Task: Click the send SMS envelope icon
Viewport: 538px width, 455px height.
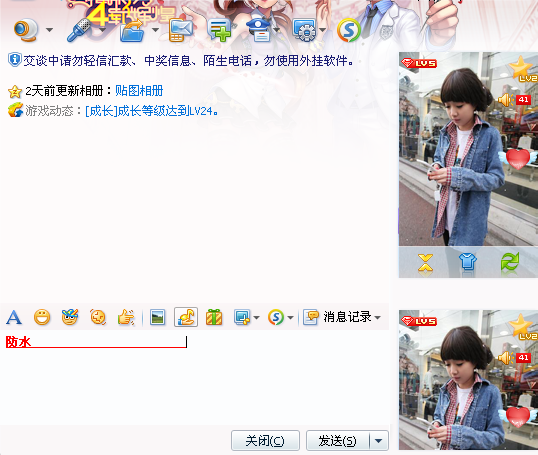Action: 181,30
